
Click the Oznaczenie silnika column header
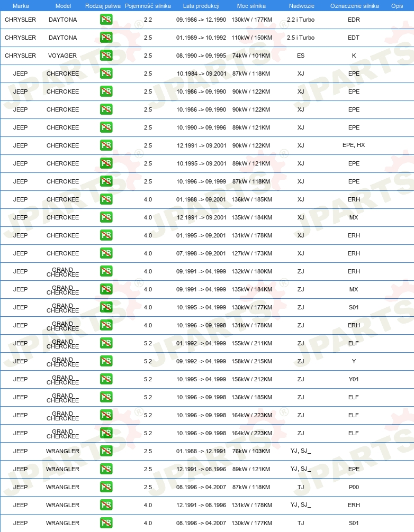pyautogui.click(x=355, y=6)
